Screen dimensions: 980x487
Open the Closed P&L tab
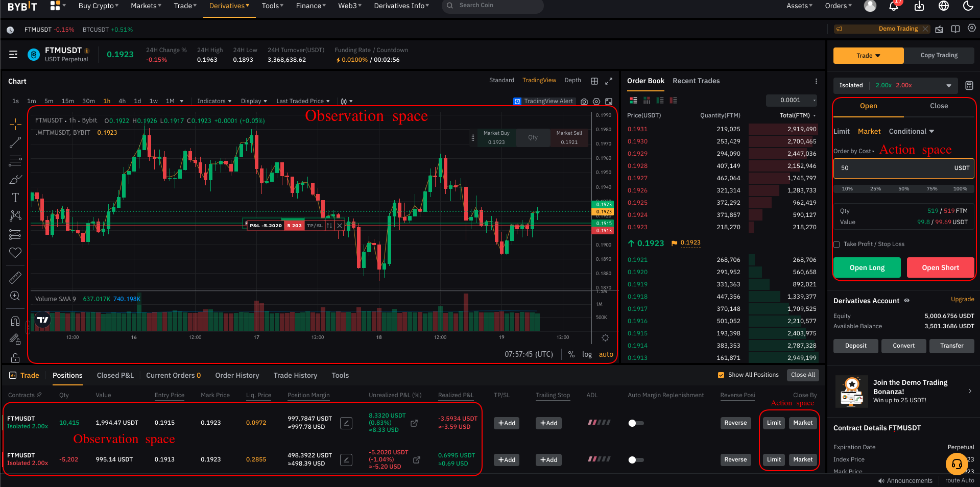click(115, 375)
